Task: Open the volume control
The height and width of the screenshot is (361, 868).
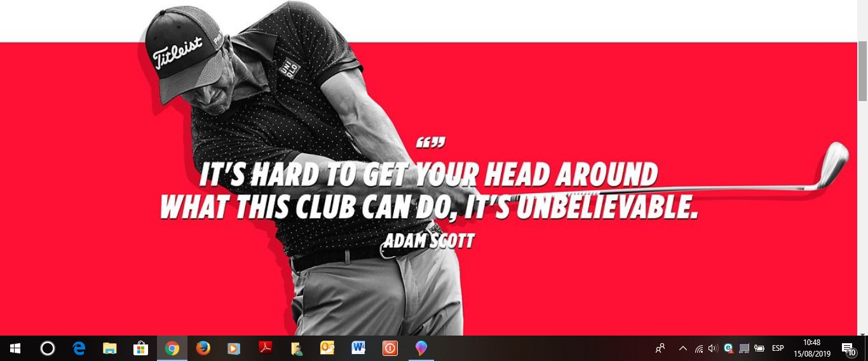Action: pos(713,348)
